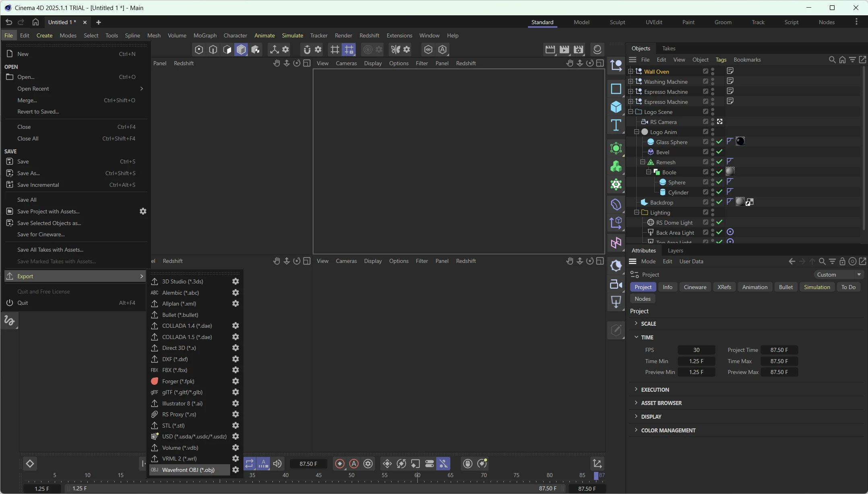This screenshot has width=868, height=494.
Task: Toggle Cylinder enabled checkmark
Action: tap(720, 192)
